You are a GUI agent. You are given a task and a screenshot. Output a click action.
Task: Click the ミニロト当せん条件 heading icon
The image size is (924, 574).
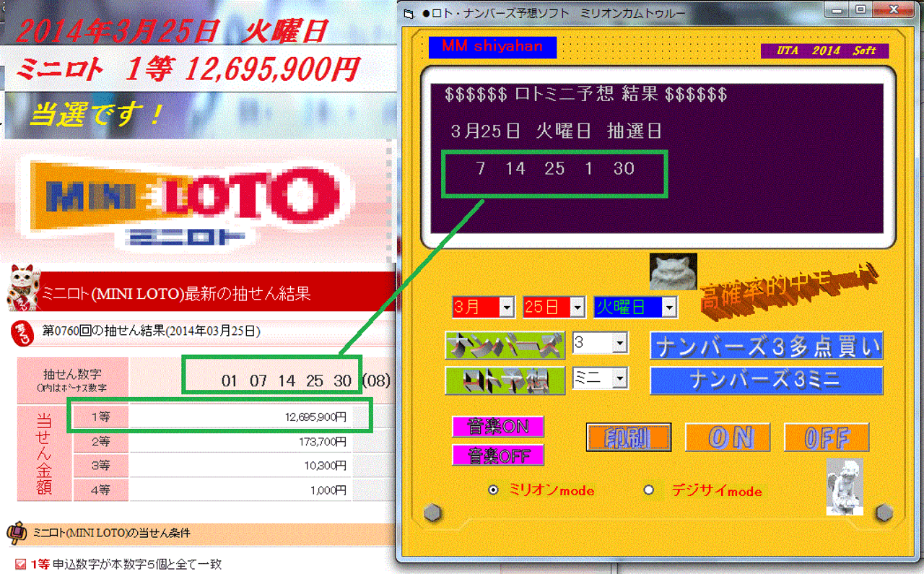(17, 534)
